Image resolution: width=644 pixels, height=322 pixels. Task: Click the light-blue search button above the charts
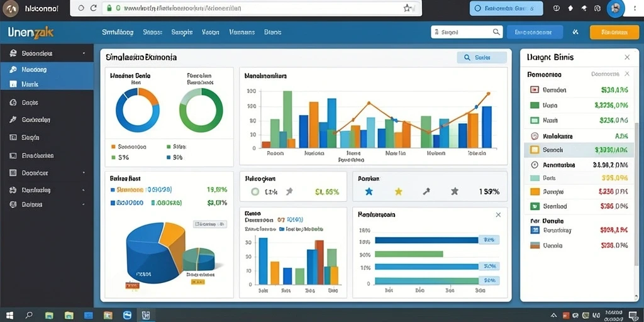[482, 57]
